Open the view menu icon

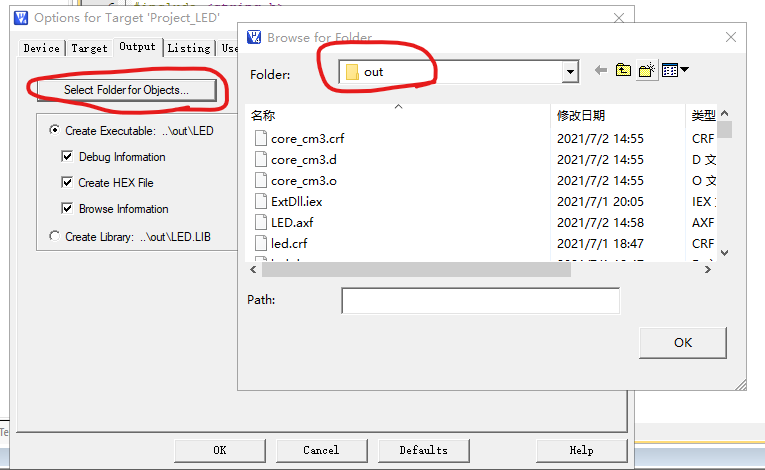(x=675, y=70)
